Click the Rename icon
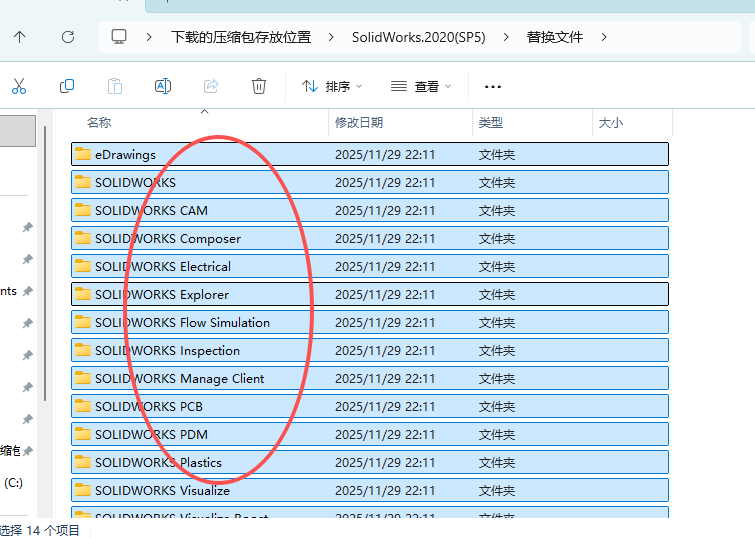 tap(163, 86)
